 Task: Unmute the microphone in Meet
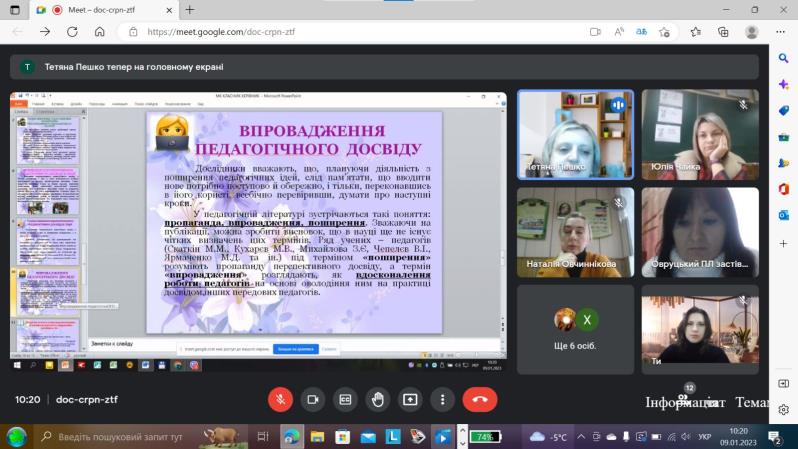click(x=280, y=399)
